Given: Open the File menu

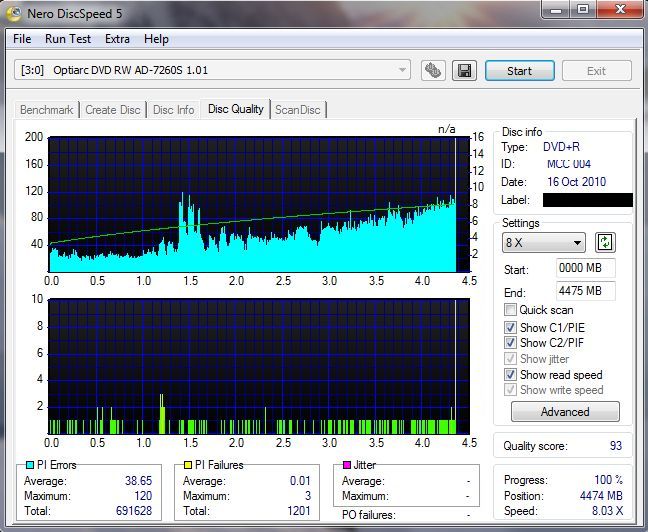Looking at the screenshot, I should pyautogui.click(x=22, y=39).
